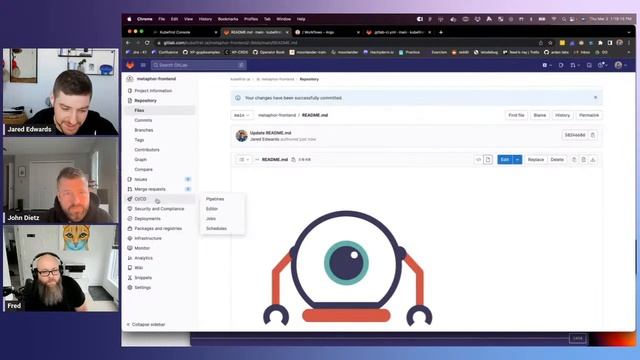Focus the Search GitLab field
Screen dimensions: 640x360
[198, 65]
